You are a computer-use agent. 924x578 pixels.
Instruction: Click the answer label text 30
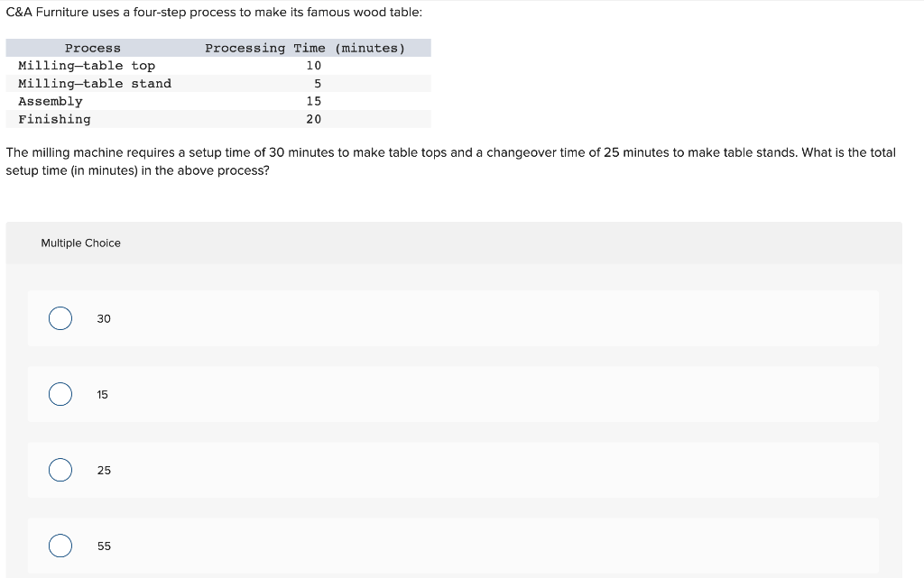click(104, 318)
